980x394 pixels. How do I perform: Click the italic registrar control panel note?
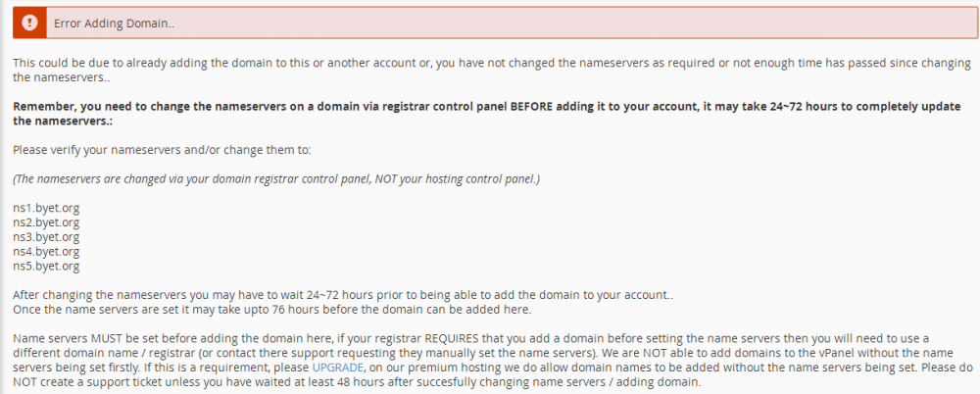coord(276,178)
